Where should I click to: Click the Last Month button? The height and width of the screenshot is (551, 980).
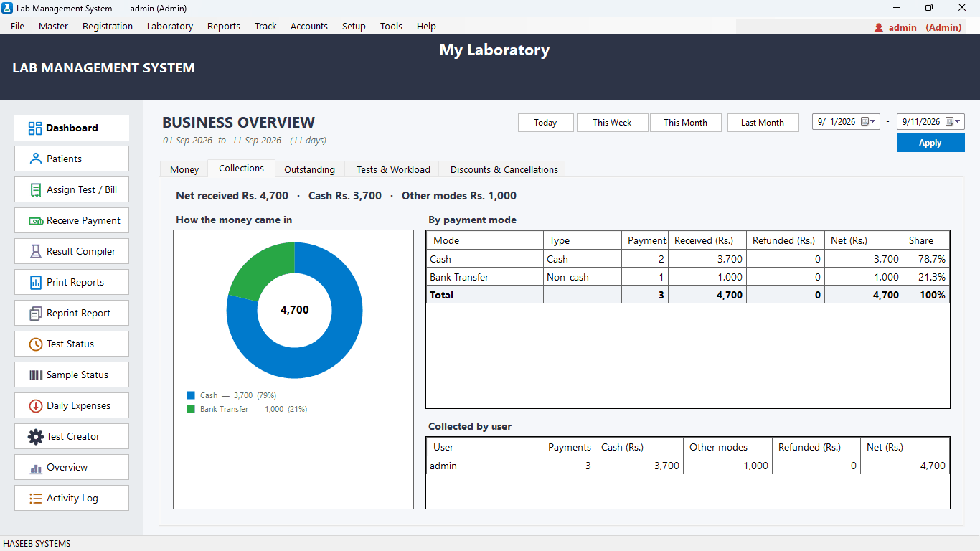click(x=763, y=123)
